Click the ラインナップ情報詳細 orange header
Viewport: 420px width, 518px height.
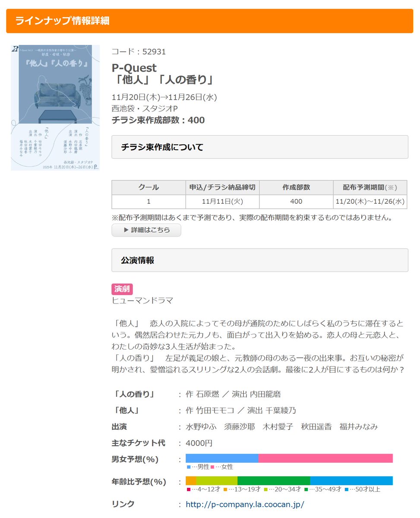pyautogui.click(x=210, y=21)
